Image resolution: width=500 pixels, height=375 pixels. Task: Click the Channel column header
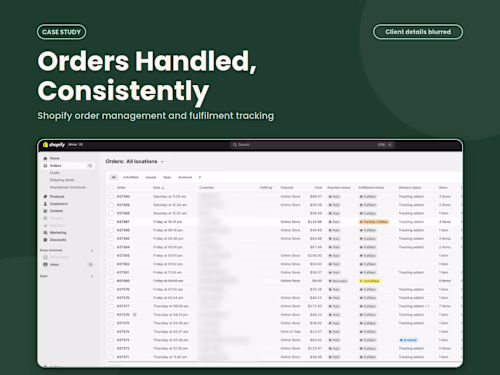pos(287,188)
